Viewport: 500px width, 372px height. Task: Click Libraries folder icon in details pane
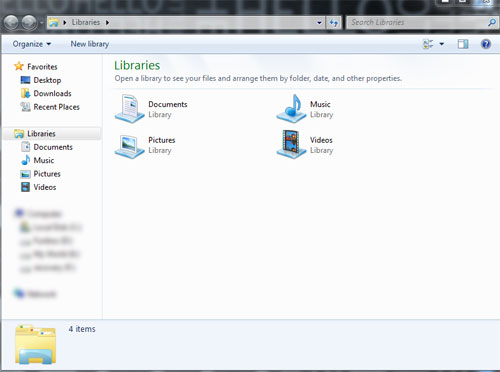pyautogui.click(x=35, y=345)
